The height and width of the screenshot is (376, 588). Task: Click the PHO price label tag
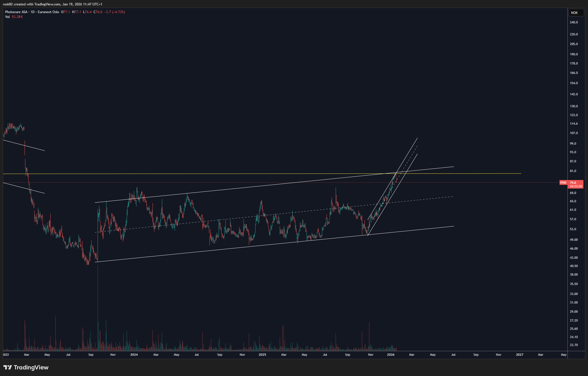tap(563, 183)
